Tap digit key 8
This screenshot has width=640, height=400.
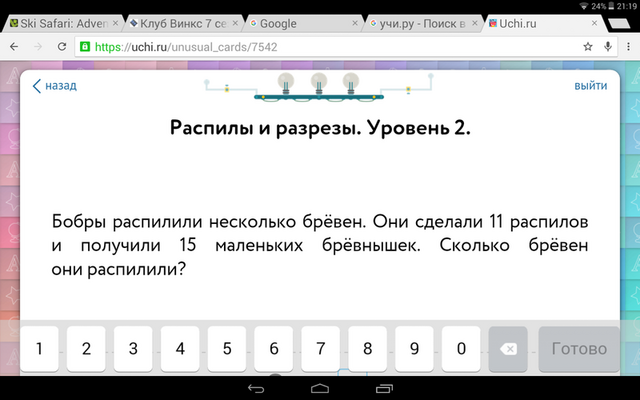(x=367, y=349)
